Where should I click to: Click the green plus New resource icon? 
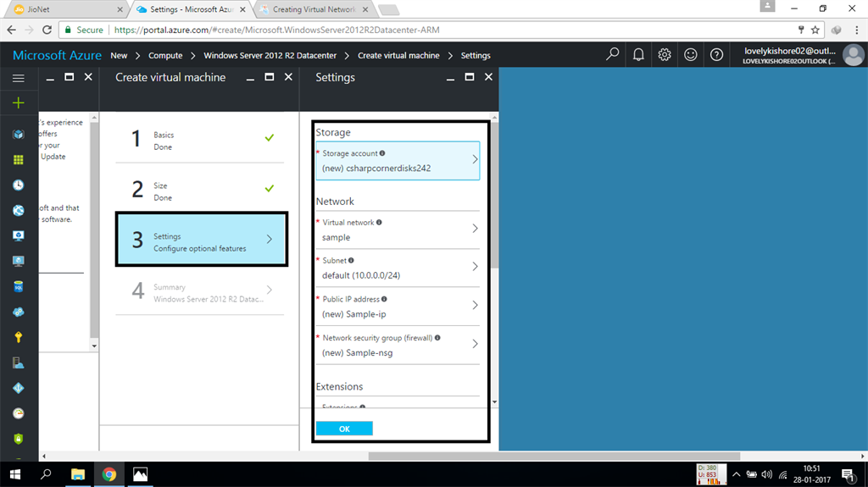(19, 103)
